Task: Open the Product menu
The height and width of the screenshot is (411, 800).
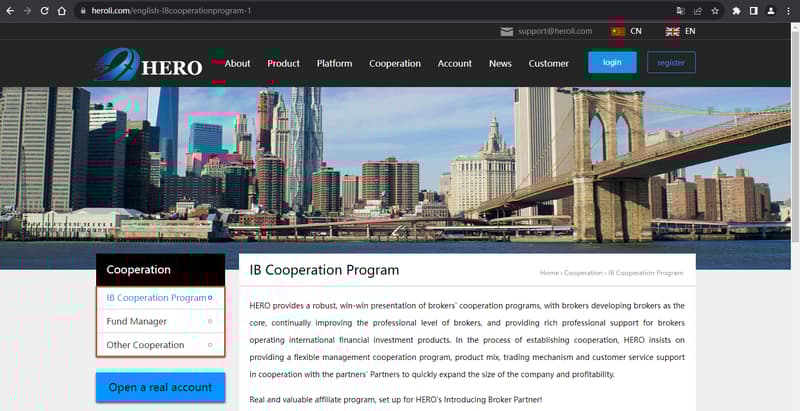Action: point(284,64)
